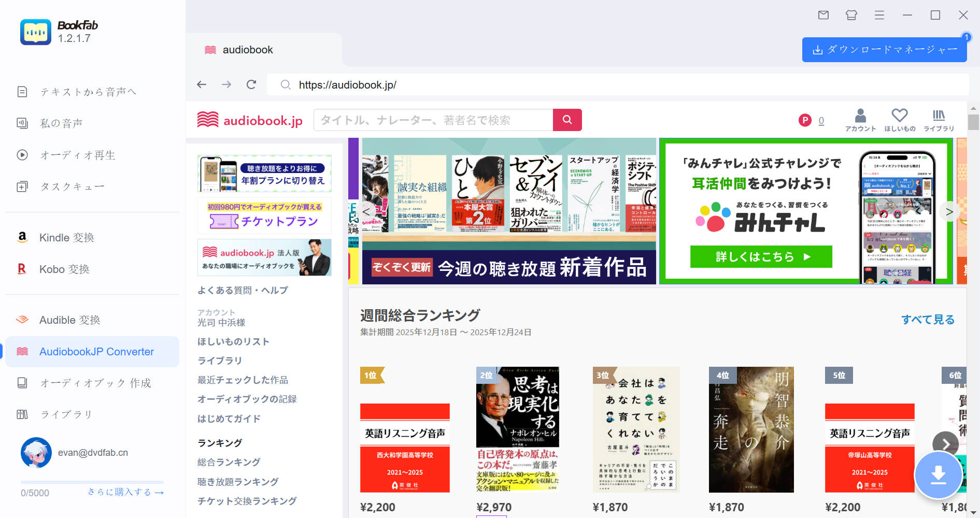Viewport: 980px width, 518px height.
Task: Open オーディオ再生 from the sidebar
Action: pyautogui.click(x=78, y=154)
